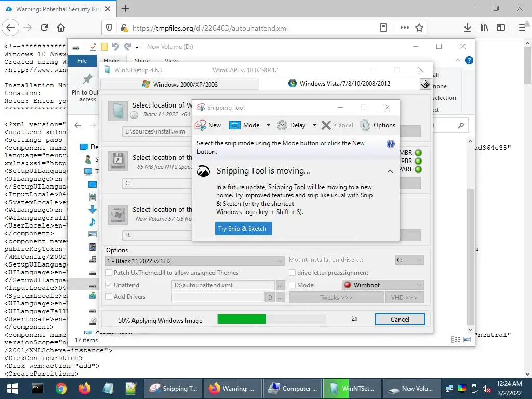Cancel the WinNTSetup image applying

click(400, 320)
